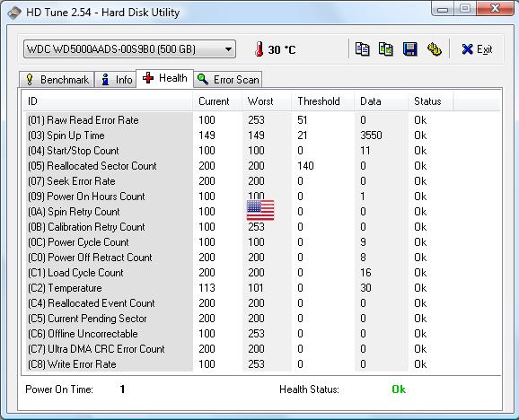The image size is (519, 420).
Task: Click the 3550 data value
Action: (371, 136)
